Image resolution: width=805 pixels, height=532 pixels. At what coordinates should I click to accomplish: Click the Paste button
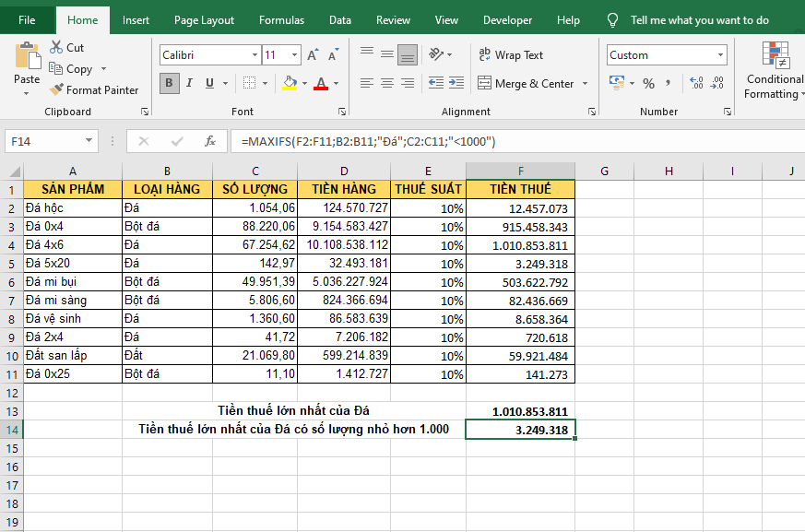(27, 65)
